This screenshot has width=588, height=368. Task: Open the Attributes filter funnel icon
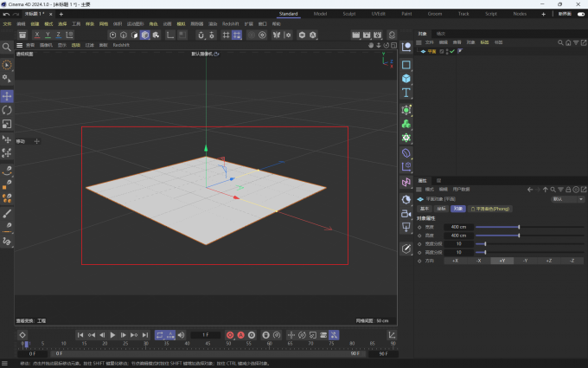pos(560,190)
